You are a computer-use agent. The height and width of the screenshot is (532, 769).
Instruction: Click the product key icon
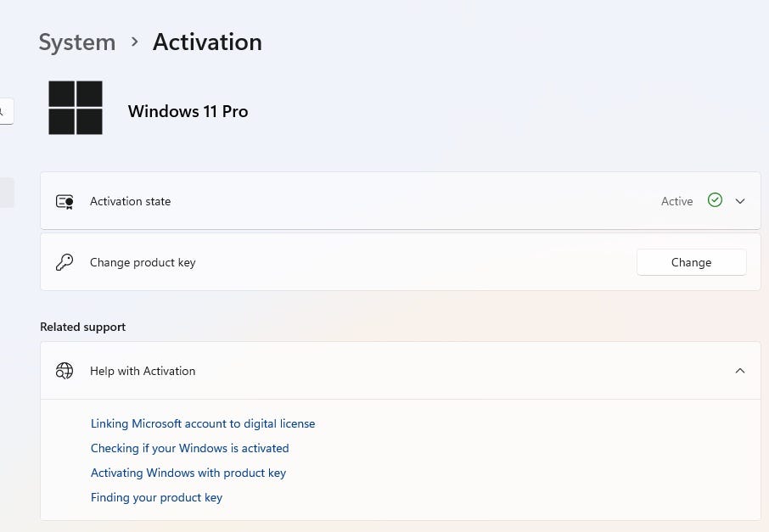[x=65, y=262]
